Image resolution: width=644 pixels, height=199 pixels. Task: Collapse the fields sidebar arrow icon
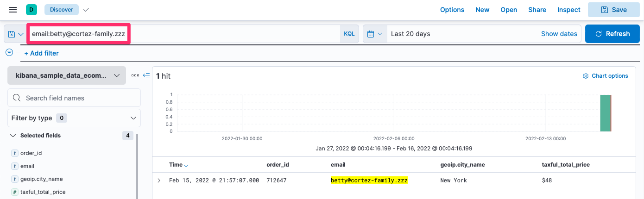(146, 75)
